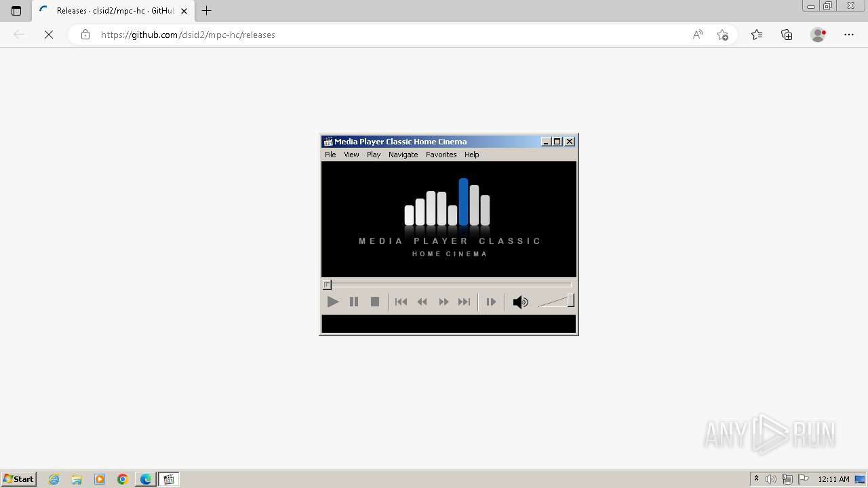Skip to previous track button

tap(401, 302)
